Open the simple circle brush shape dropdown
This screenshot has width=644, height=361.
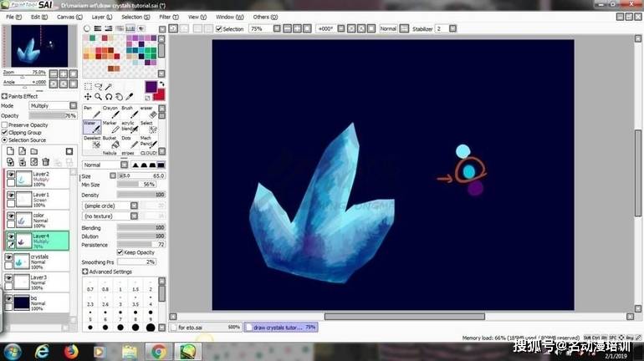tap(110, 206)
